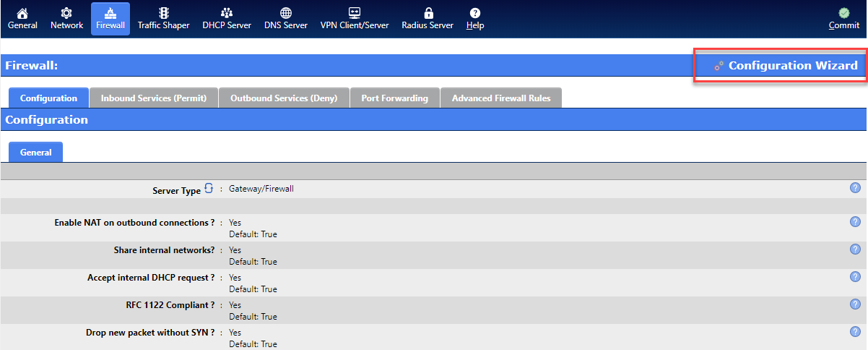
Task: Click the RFC 1122 Compliant label
Action: pos(170,305)
